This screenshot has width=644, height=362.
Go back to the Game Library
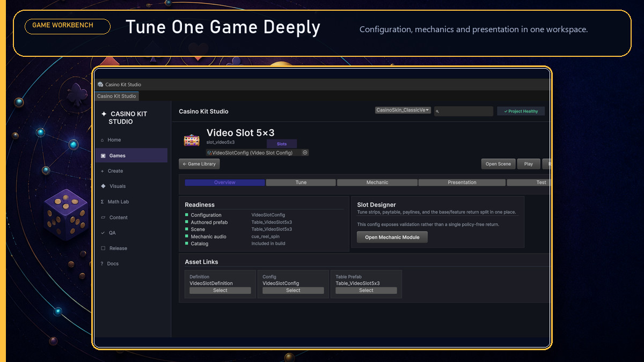pos(199,164)
